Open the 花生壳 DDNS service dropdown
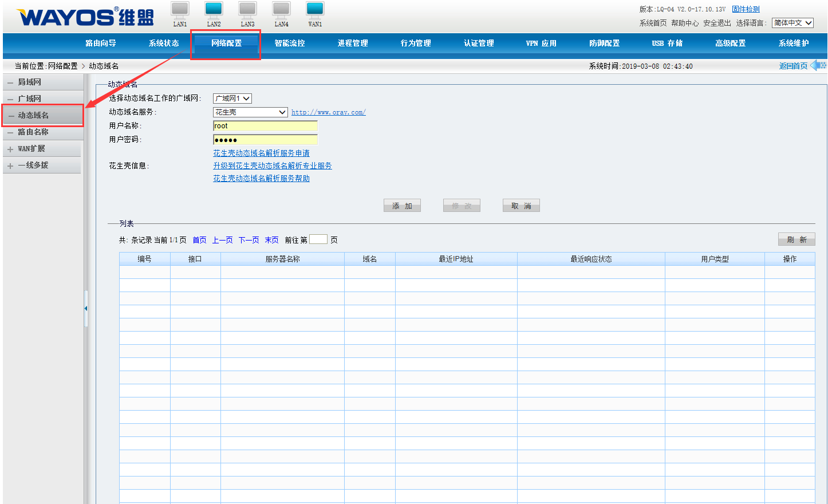Viewport: 828px width, 504px height. tap(250, 112)
